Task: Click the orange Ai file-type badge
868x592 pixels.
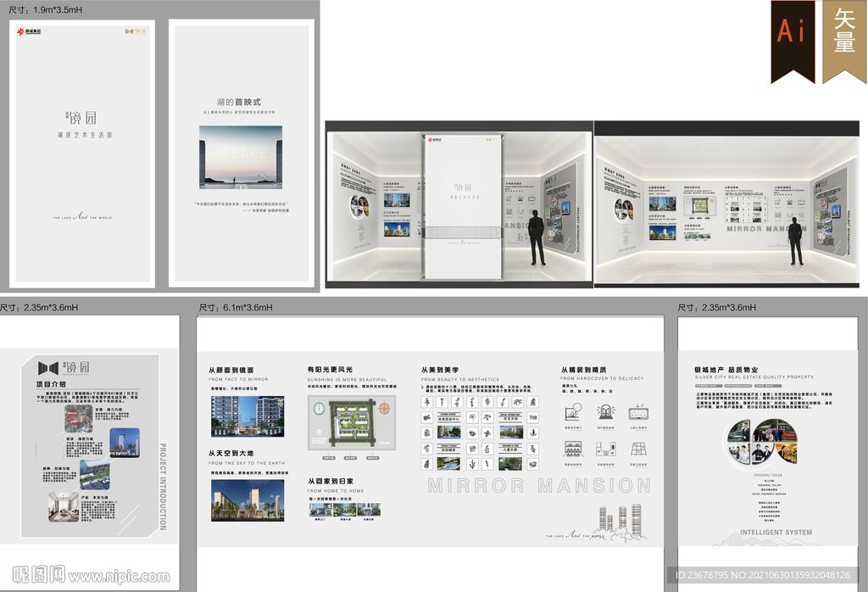Action: tap(793, 42)
